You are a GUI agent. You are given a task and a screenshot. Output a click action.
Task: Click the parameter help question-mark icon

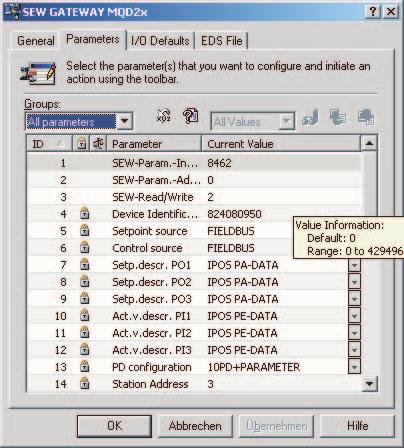pyautogui.click(x=190, y=116)
